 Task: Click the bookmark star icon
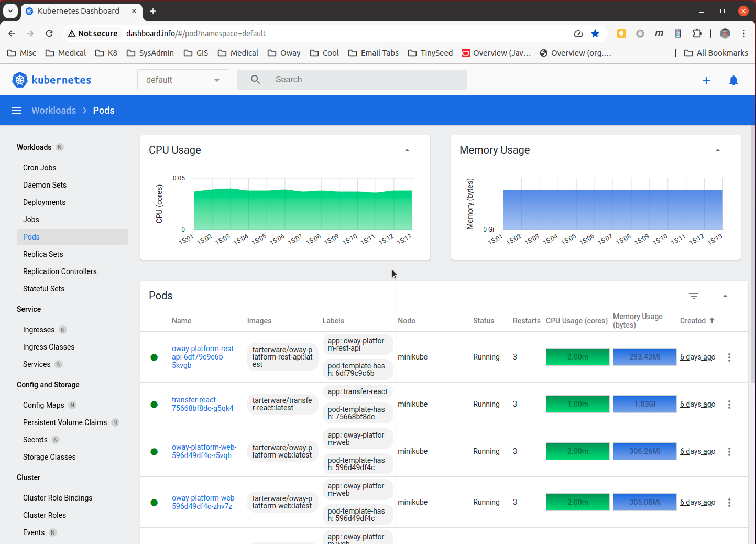595,34
